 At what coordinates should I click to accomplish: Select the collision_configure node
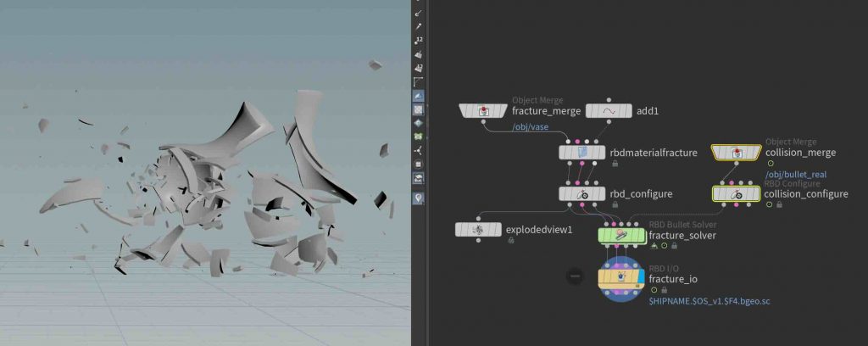(x=736, y=193)
